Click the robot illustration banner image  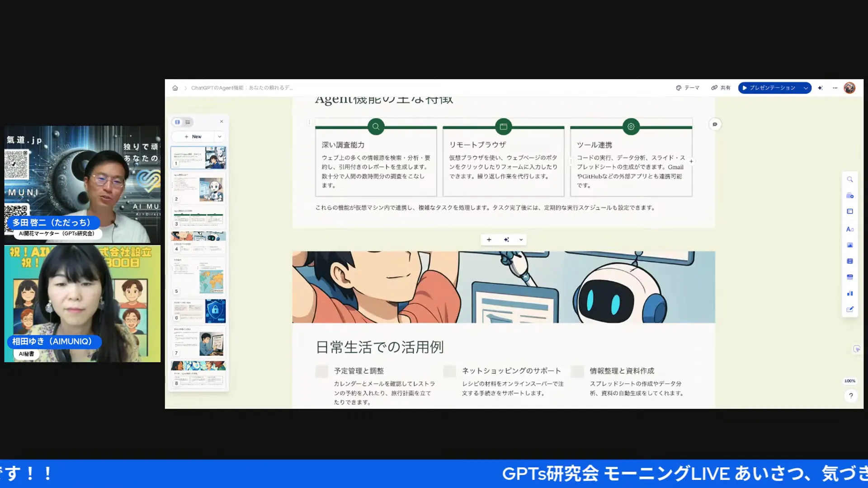[x=504, y=287]
